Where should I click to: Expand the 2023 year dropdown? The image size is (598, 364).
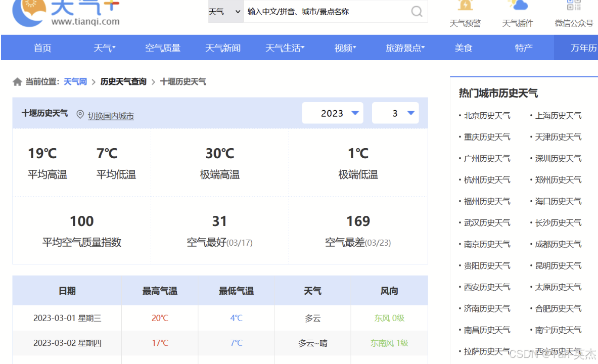(x=332, y=113)
